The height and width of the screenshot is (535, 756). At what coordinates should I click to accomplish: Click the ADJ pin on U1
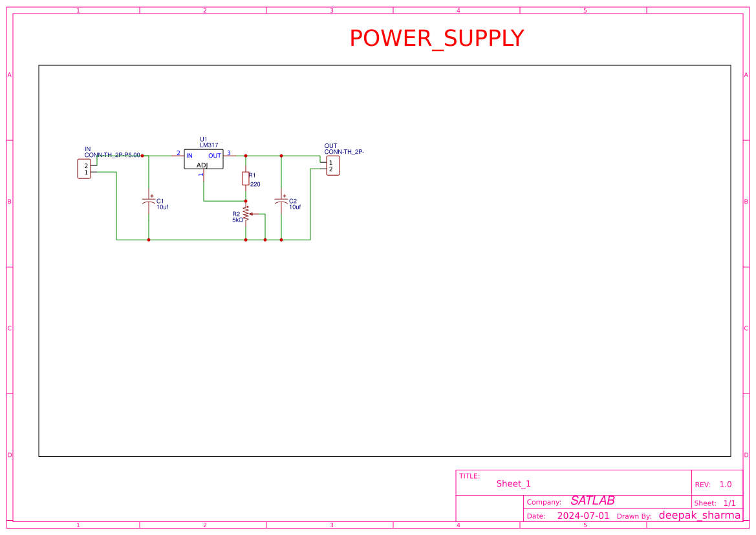coord(204,171)
